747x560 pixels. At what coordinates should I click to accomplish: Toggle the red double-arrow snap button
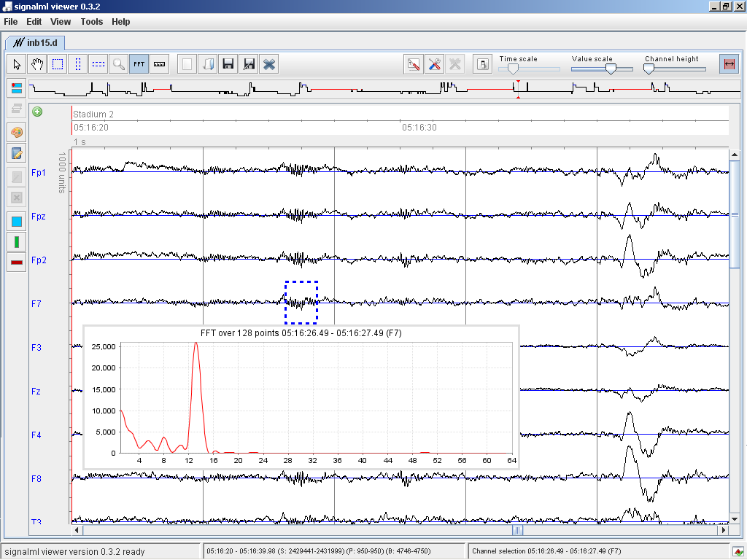[x=727, y=64]
